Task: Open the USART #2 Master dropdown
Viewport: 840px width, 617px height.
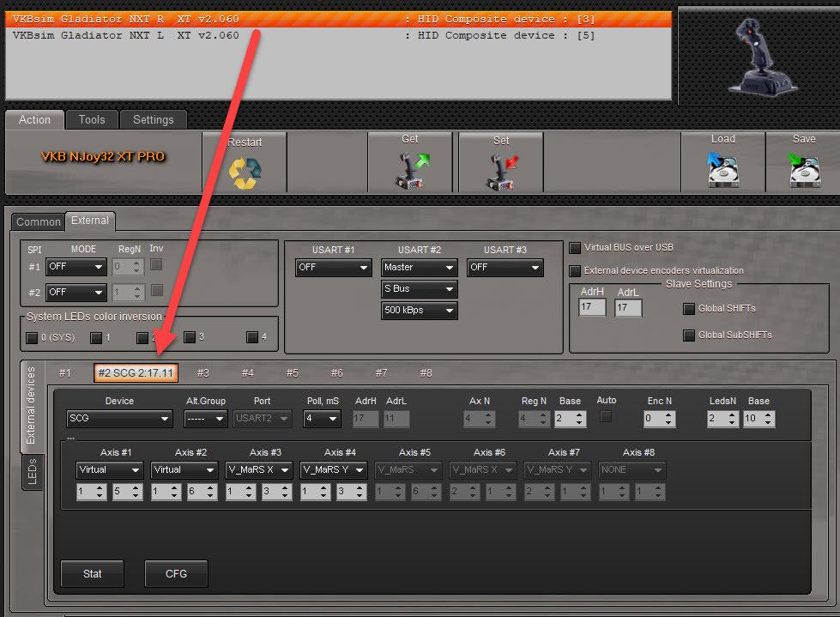Action: (x=420, y=267)
